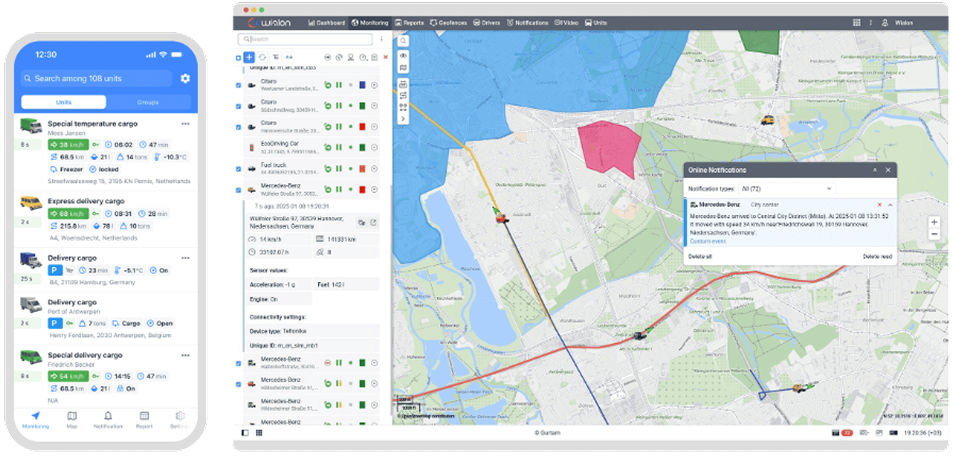Click the map search magnifier icon
Image resolution: width=953 pixels, height=456 pixels.
tap(403, 41)
